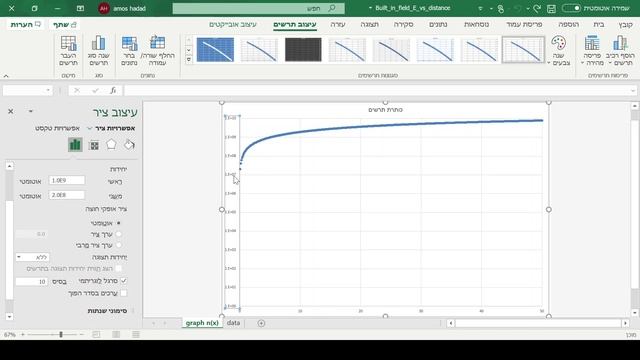Screen dimensions: 640x360
Task: Switch to Text Options in Format Axis
Action: (57, 129)
